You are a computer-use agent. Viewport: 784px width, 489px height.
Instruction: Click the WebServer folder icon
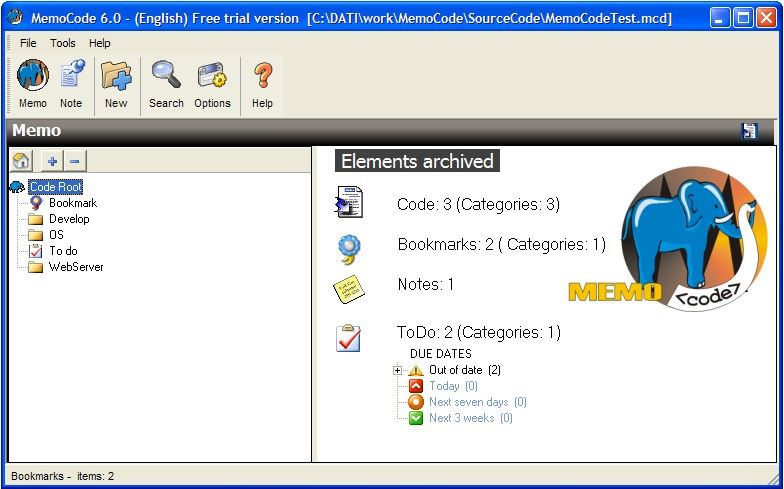point(36,267)
